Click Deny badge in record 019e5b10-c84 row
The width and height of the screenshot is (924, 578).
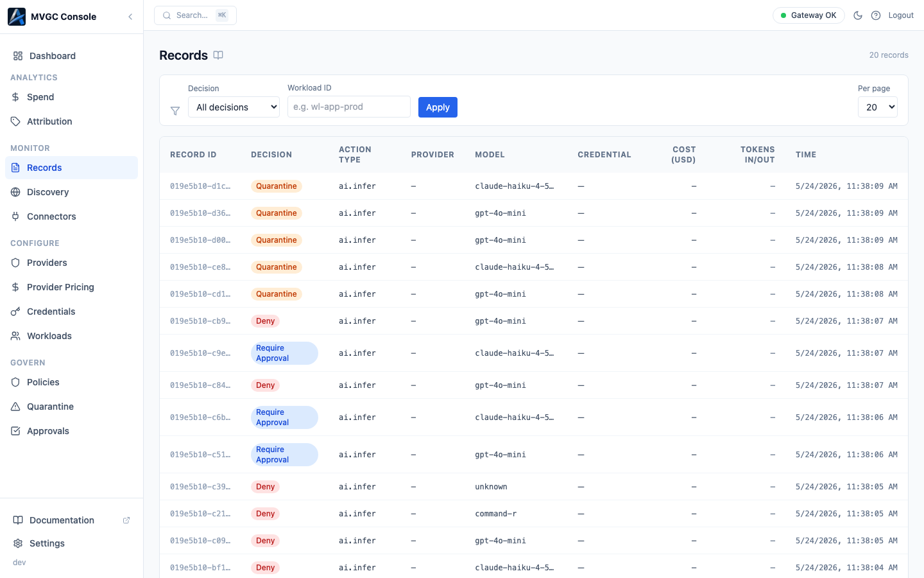click(265, 385)
